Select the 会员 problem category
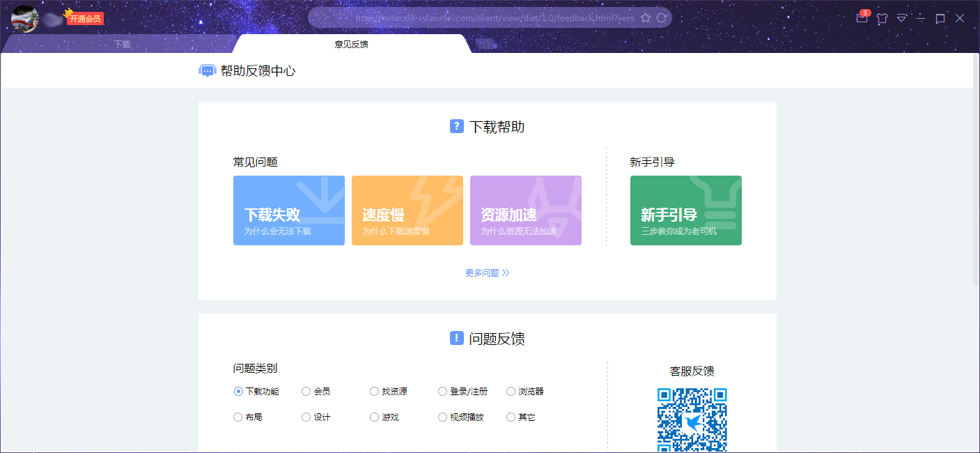Viewport: 980px width, 453px height. tap(305, 391)
